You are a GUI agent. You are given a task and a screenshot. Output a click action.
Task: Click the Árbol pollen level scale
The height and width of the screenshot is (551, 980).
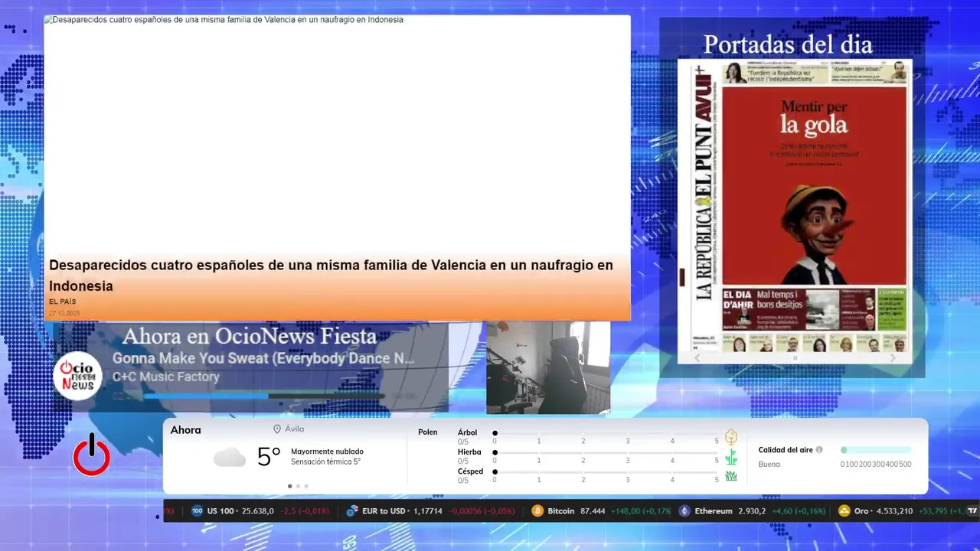(x=606, y=437)
